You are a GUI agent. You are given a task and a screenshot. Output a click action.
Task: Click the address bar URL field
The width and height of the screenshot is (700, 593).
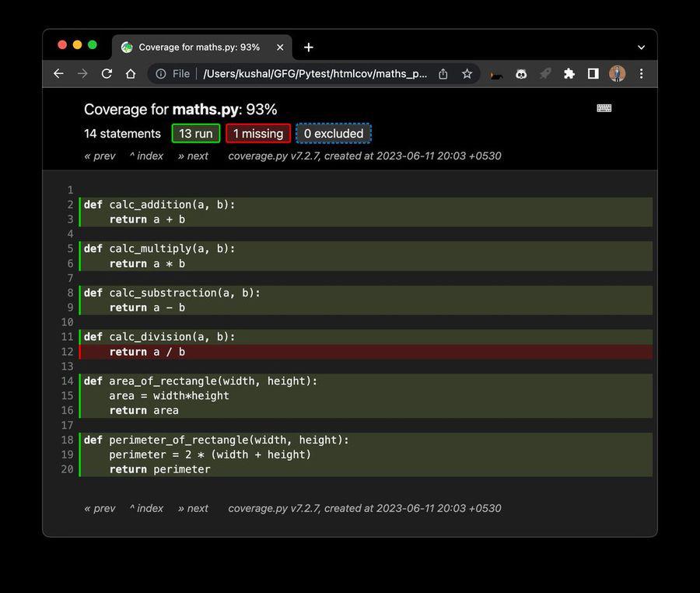(x=315, y=73)
